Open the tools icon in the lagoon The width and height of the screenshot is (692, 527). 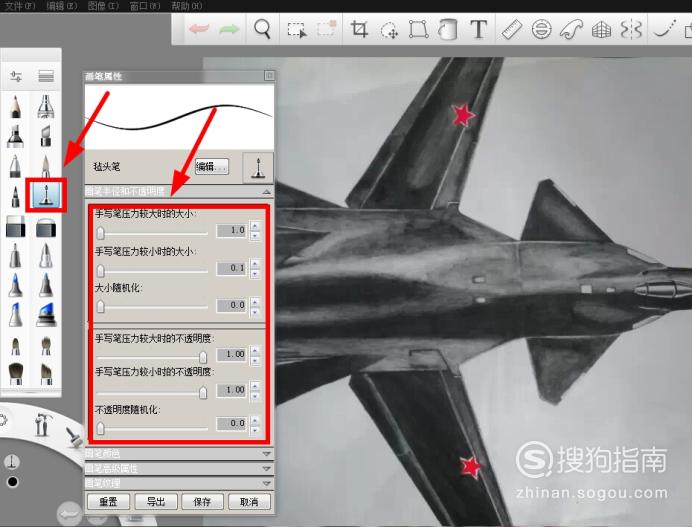coord(42,424)
